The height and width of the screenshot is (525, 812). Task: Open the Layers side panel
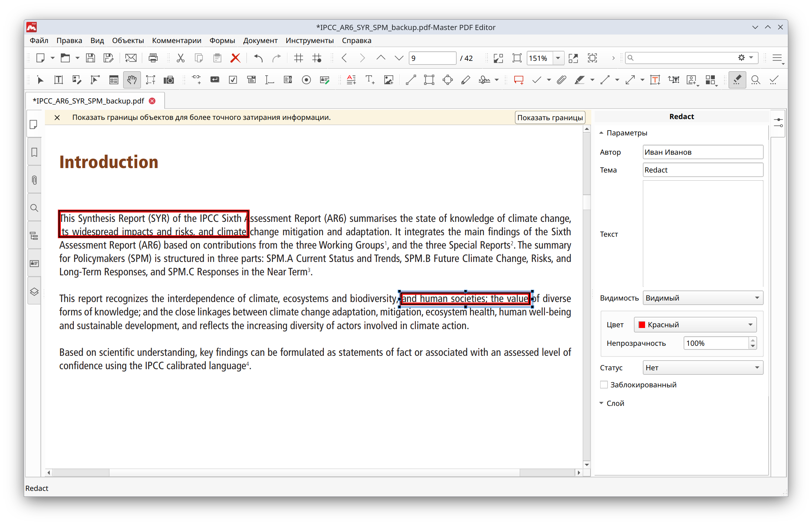click(34, 292)
